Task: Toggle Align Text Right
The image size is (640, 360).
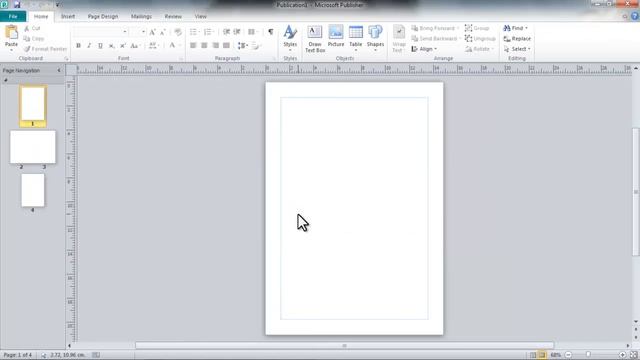Action: pyautogui.click(x=215, y=46)
